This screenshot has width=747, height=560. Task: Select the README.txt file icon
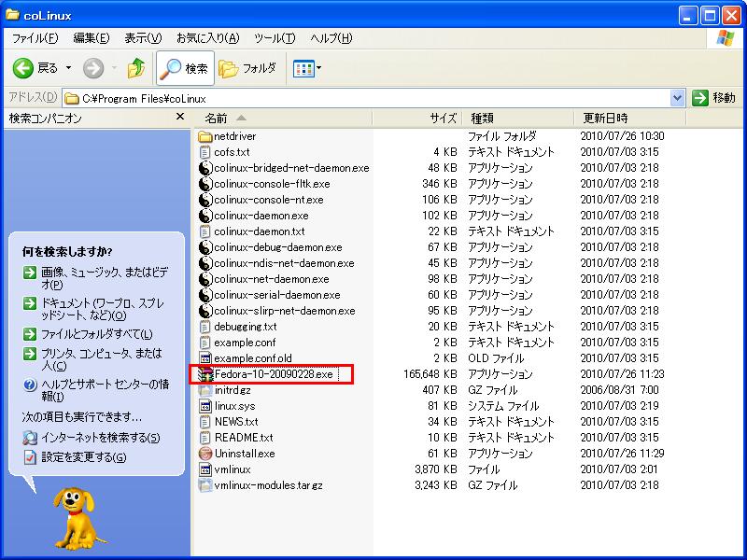[x=205, y=438]
